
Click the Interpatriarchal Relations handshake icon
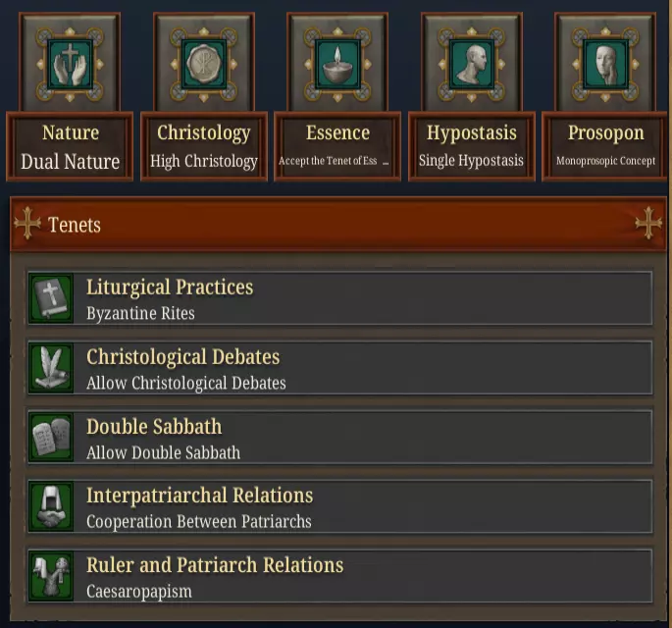[x=49, y=506]
